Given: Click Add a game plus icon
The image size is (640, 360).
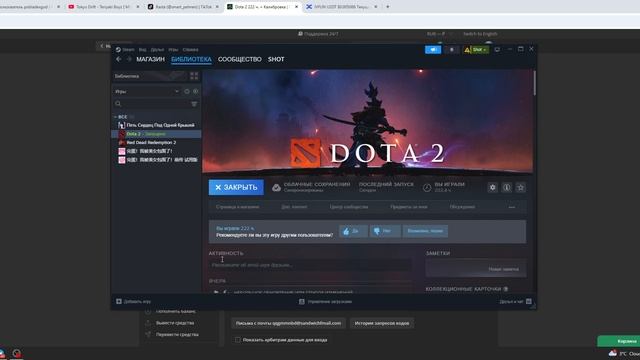Looking at the screenshot, I should [119, 302].
